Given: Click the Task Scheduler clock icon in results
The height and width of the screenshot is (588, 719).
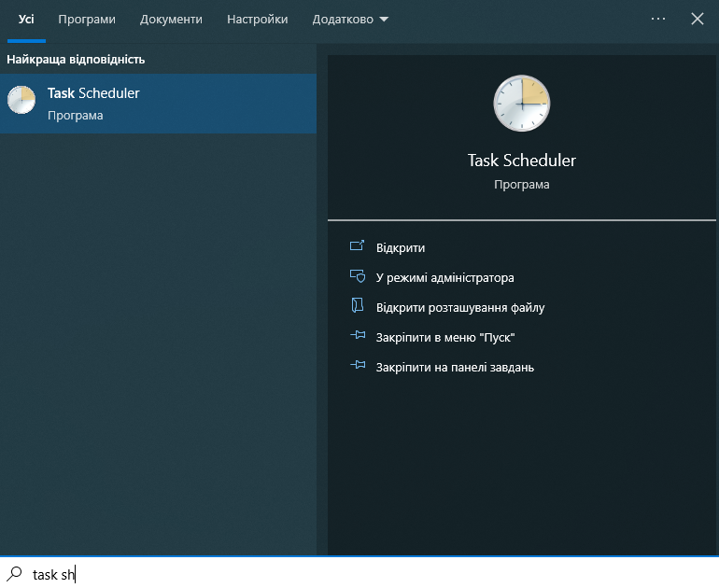Looking at the screenshot, I should [21, 100].
